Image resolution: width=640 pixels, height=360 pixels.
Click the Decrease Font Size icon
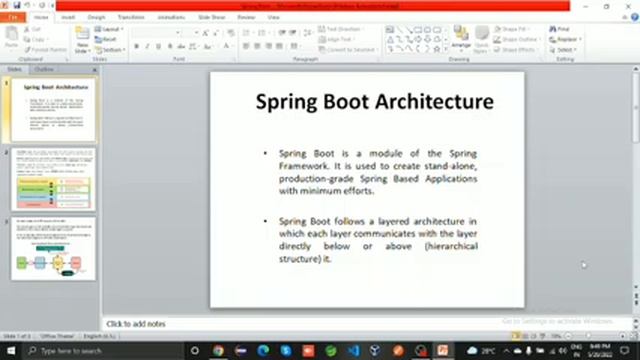[216, 33]
